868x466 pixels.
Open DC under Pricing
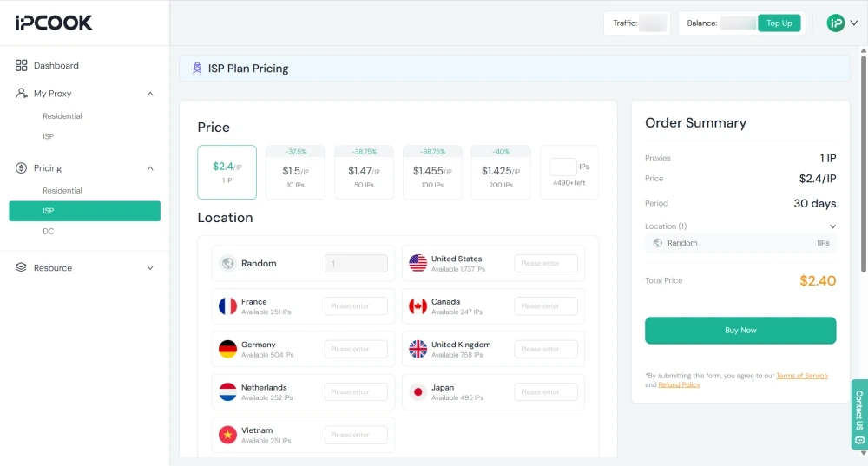(x=48, y=232)
